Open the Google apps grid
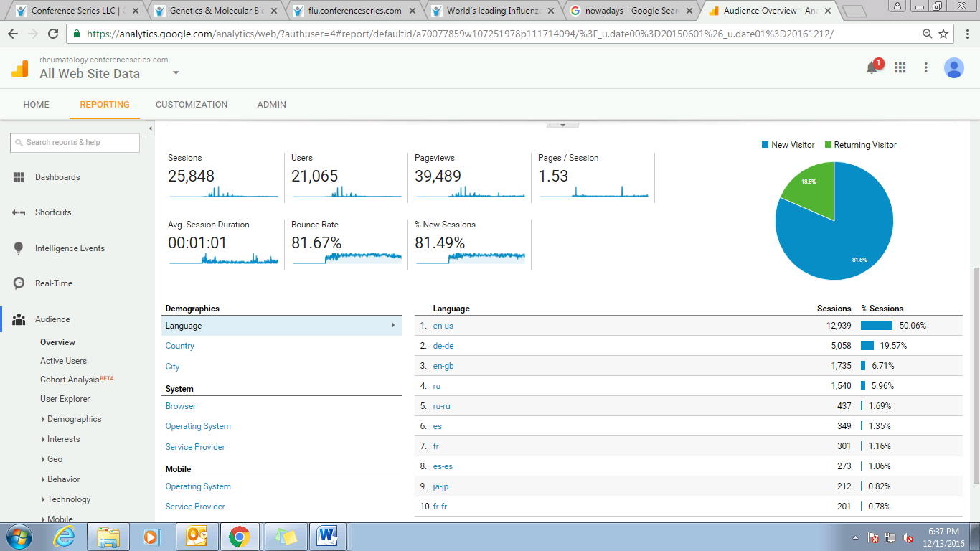980x551 pixels. pyautogui.click(x=900, y=67)
